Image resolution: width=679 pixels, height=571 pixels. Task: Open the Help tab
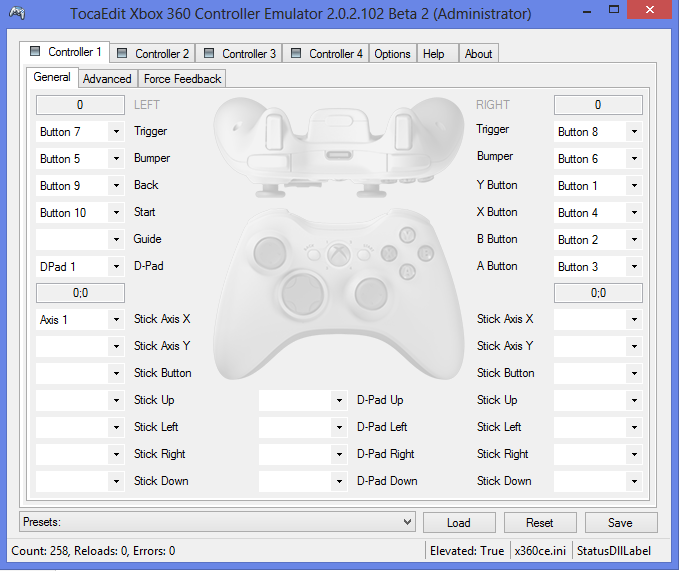pos(438,53)
